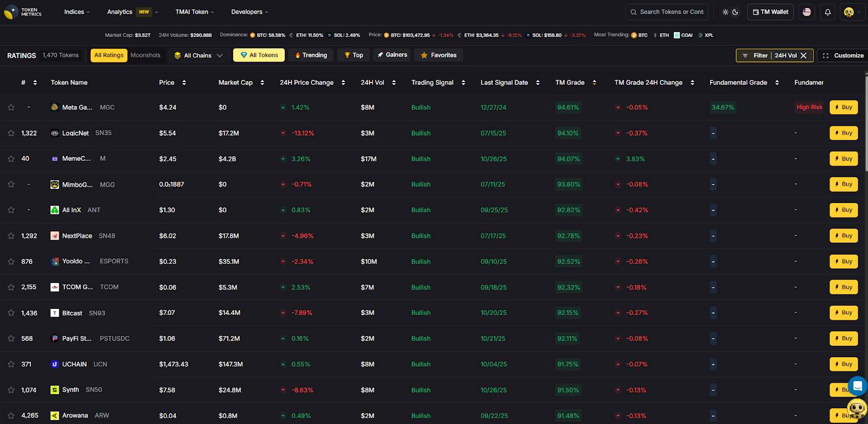Viewport: 868px width, 424px height.
Task: Open the All Chains dropdown
Action: pos(198,55)
